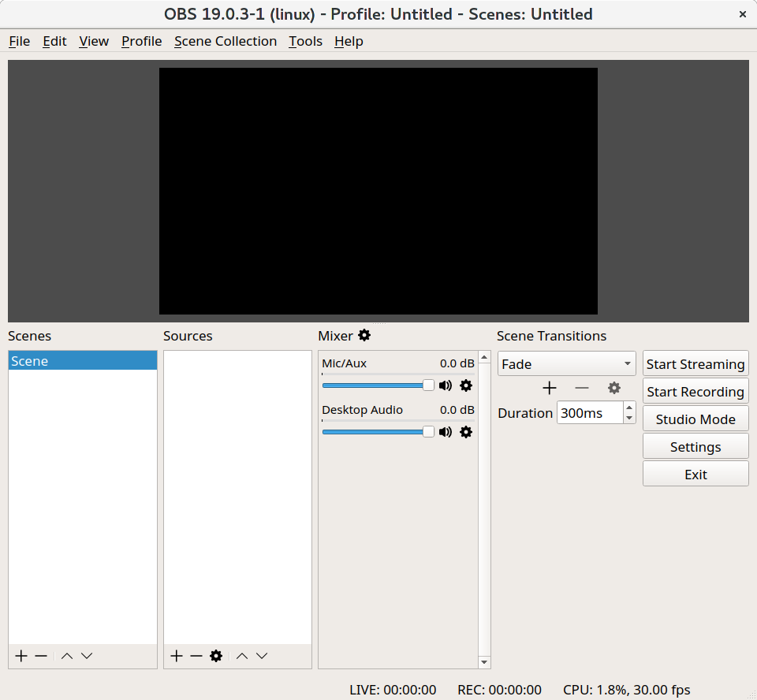Open transition properties gear in Scene Transitions
This screenshot has width=757, height=700.
click(614, 388)
